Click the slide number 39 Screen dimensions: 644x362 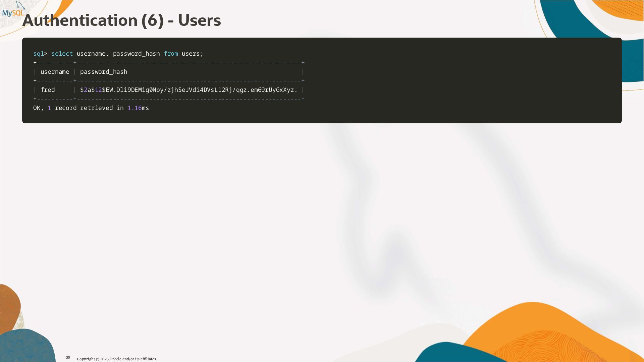[x=68, y=358]
